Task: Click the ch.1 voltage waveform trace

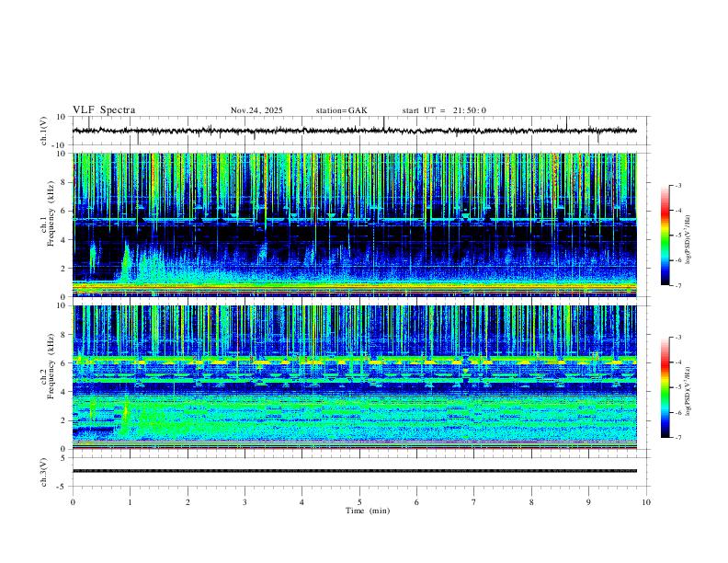Action: pyautogui.click(x=354, y=131)
